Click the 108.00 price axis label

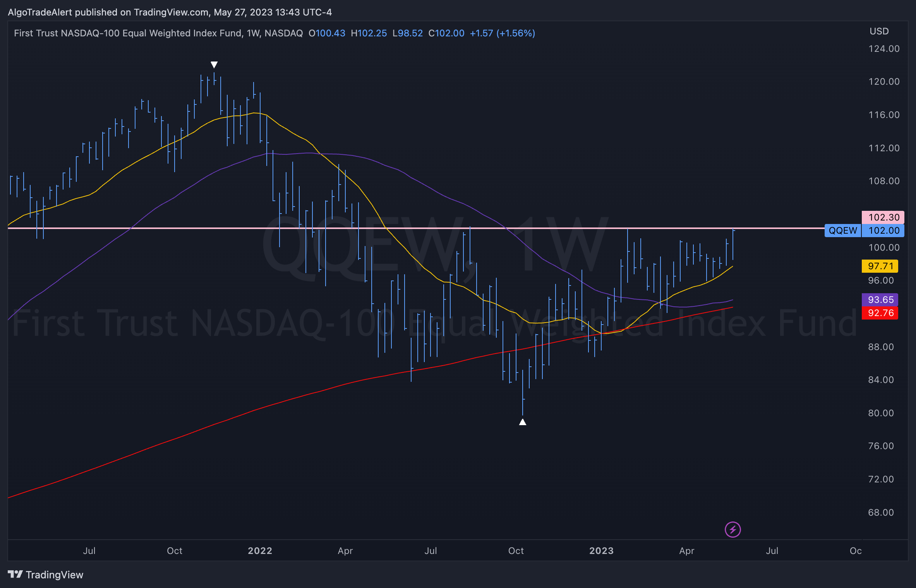click(x=884, y=181)
